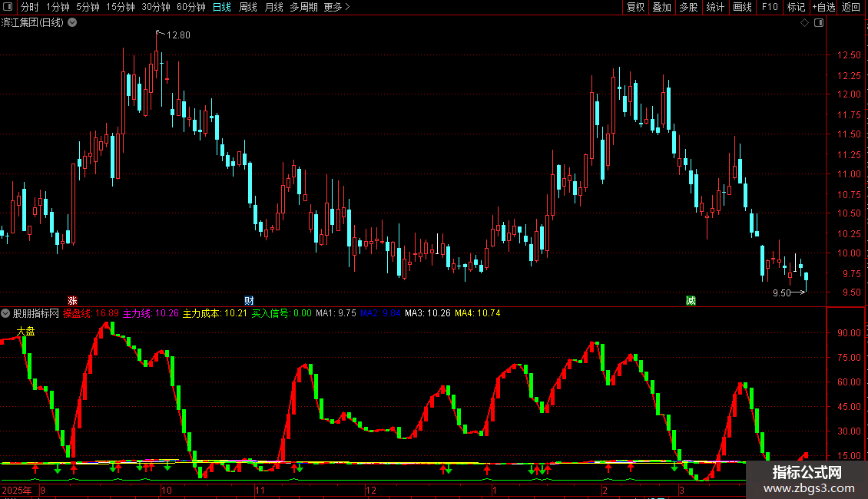Click month 10 on the time axis

tap(167, 490)
